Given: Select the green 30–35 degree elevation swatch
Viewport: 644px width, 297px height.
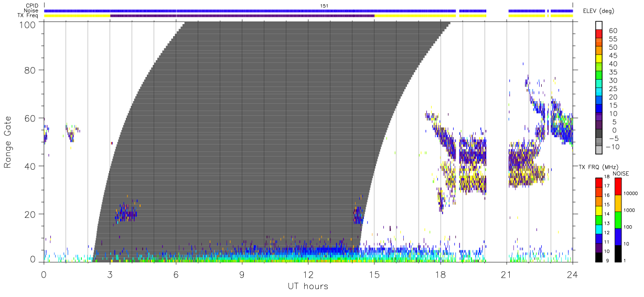Looking at the screenshot, I should (x=598, y=76).
